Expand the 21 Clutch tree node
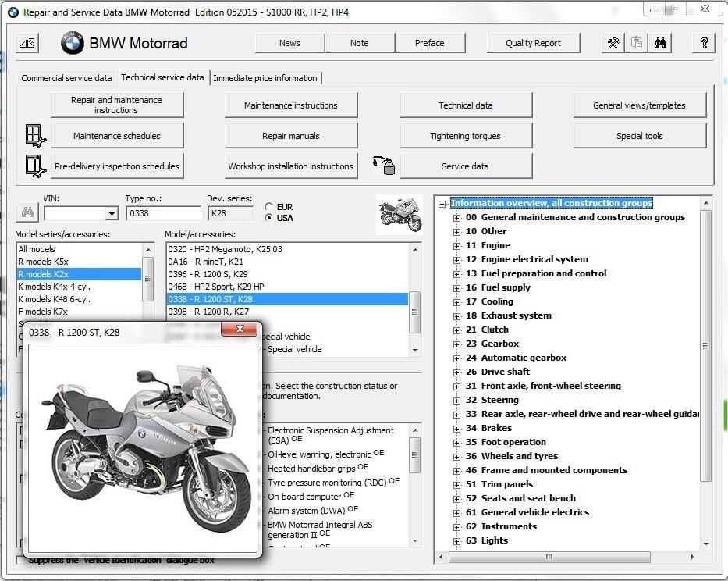Screen dimensions: 728x581 pos(457,330)
